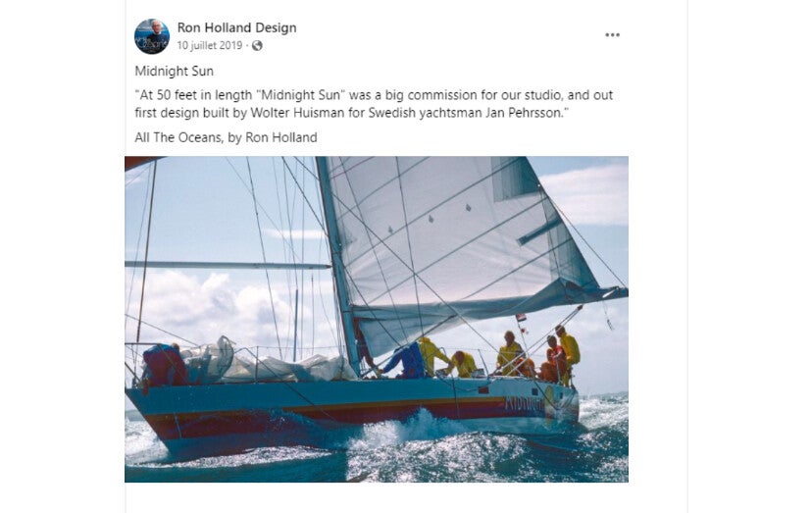Click the crew member in blue at the bow
The image size is (812, 513).
(163, 364)
